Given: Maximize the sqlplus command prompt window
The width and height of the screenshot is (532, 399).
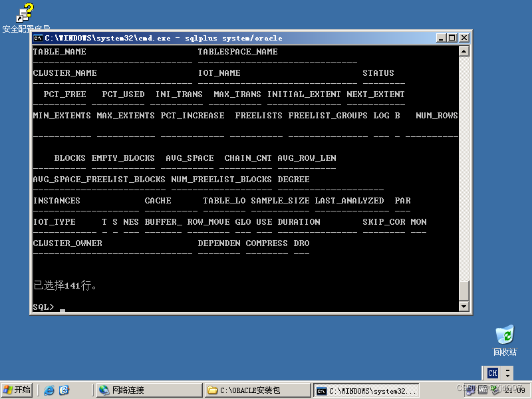Looking at the screenshot, I should (x=452, y=38).
